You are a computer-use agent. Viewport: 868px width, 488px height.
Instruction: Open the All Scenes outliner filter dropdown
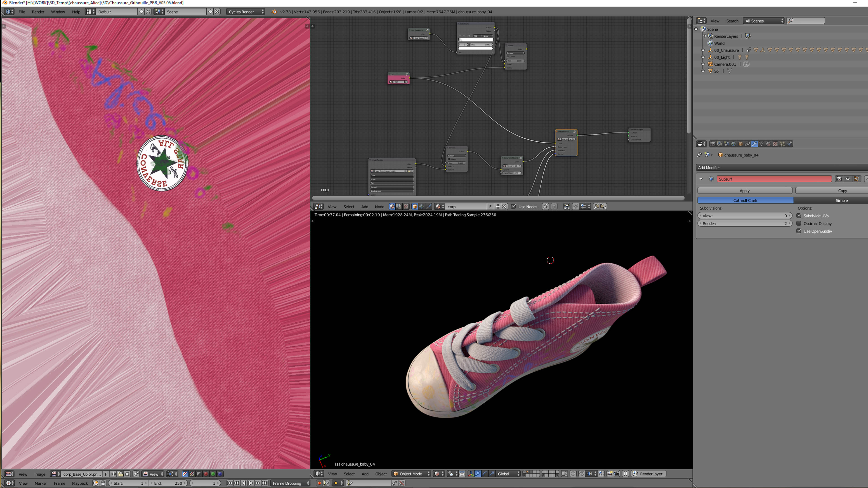point(764,21)
